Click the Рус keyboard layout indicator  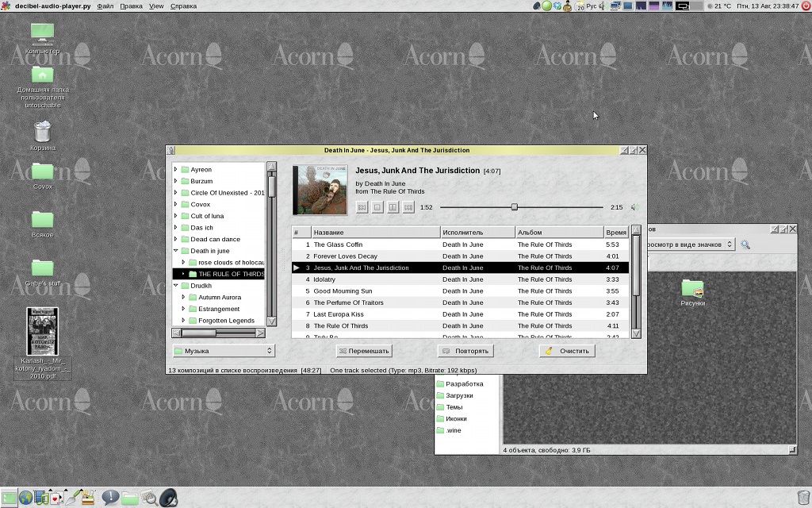click(x=591, y=6)
